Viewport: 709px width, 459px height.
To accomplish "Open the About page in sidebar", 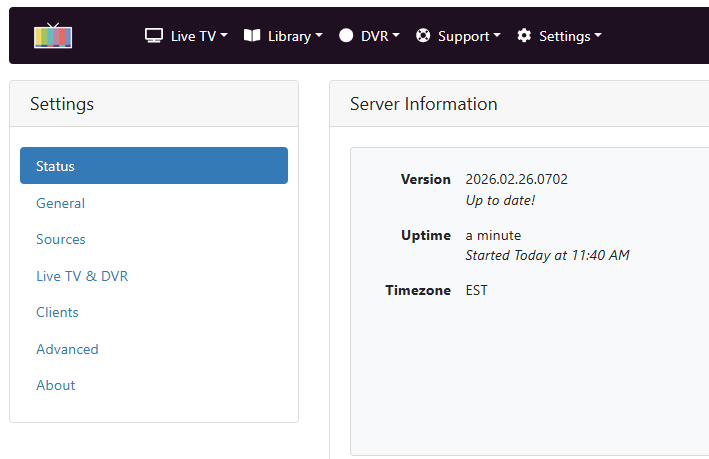I will coord(56,385).
